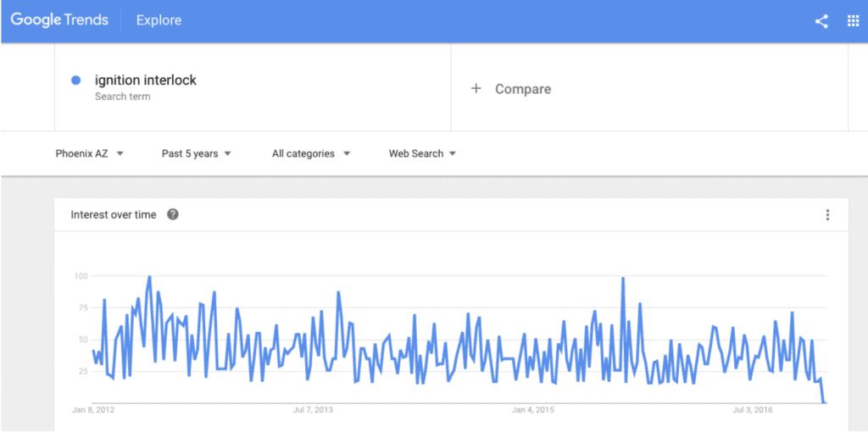Click the Jul 7, 2013 axis label
The width and height of the screenshot is (868, 432).
click(x=314, y=411)
